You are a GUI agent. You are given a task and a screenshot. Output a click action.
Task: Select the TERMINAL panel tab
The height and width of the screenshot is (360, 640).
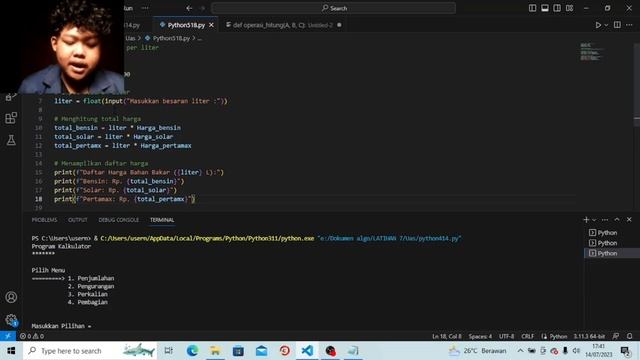[x=162, y=220]
